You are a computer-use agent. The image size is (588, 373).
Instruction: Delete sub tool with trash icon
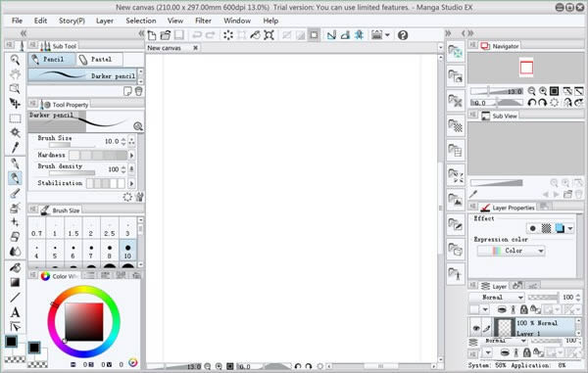(x=138, y=91)
